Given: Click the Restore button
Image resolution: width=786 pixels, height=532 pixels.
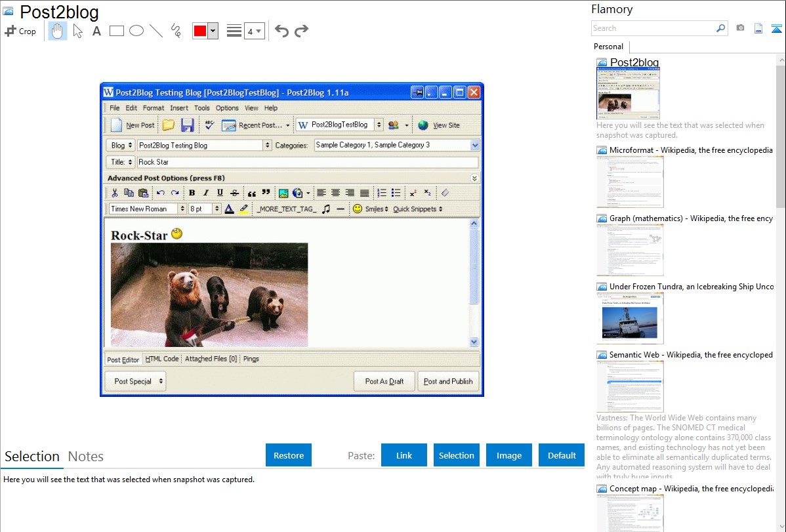Looking at the screenshot, I should tap(289, 455).
